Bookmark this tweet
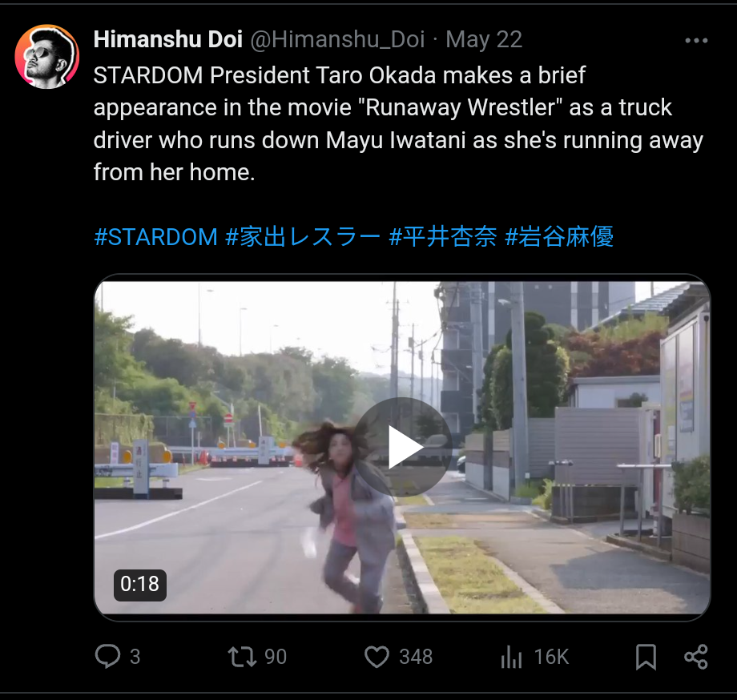 pos(646,656)
